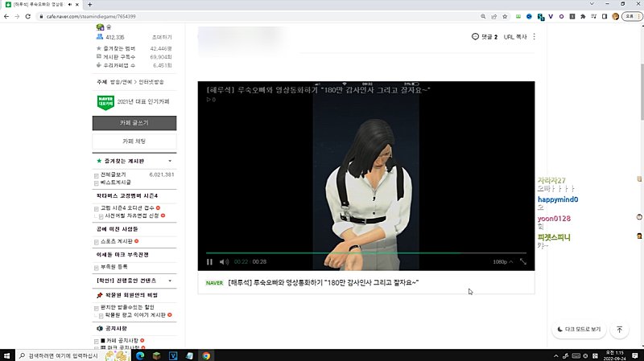This screenshot has height=361, width=644.
Task: Expand the [확인!] 진행중인 컨텐츠 section arrow
Action: pyautogui.click(x=170, y=281)
